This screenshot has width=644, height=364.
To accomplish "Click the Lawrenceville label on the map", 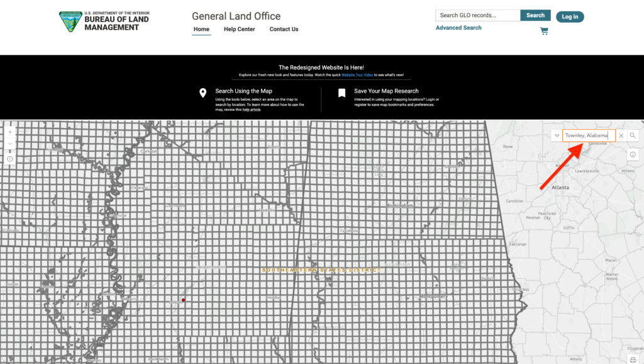I will 587,171.
